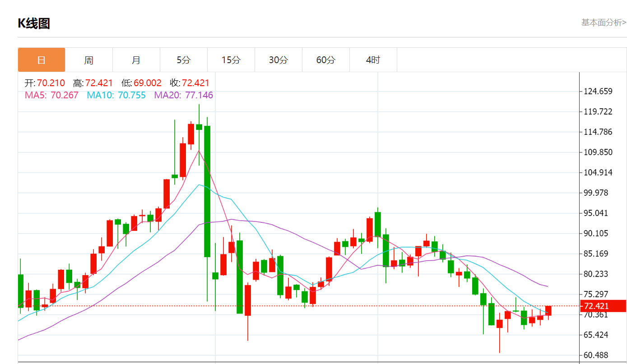Click the 124.659 price axis label

598,92
